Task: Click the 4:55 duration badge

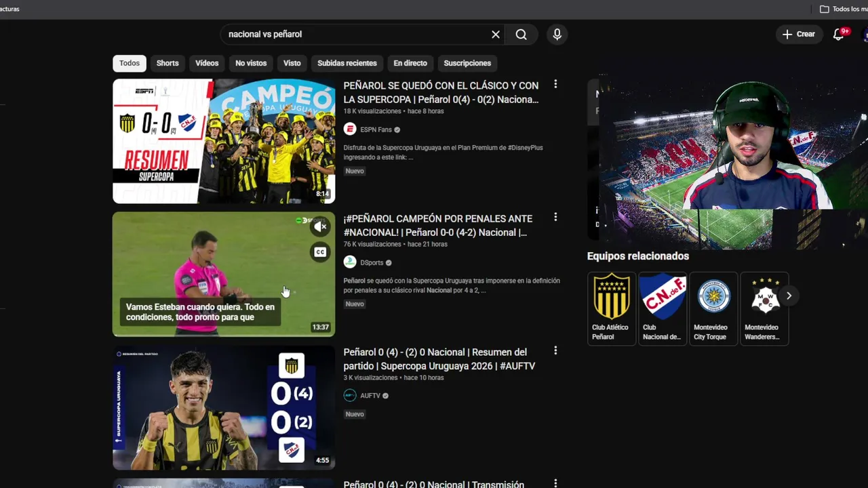Action: click(x=322, y=460)
